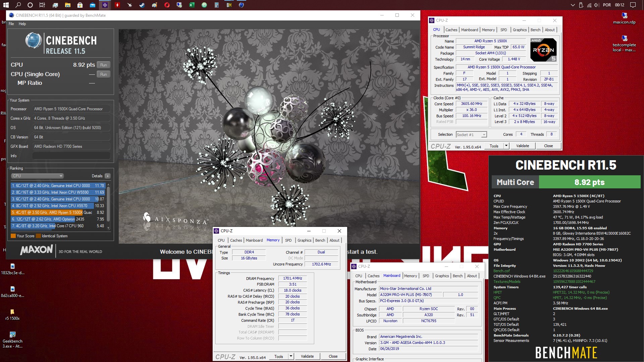
Task: Open the network status tray icon
Action: (x=589, y=5)
